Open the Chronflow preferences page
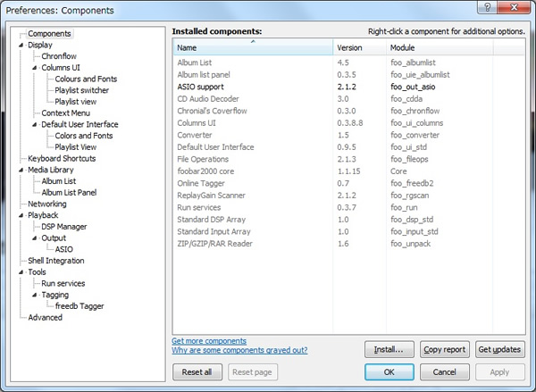 tap(59, 56)
